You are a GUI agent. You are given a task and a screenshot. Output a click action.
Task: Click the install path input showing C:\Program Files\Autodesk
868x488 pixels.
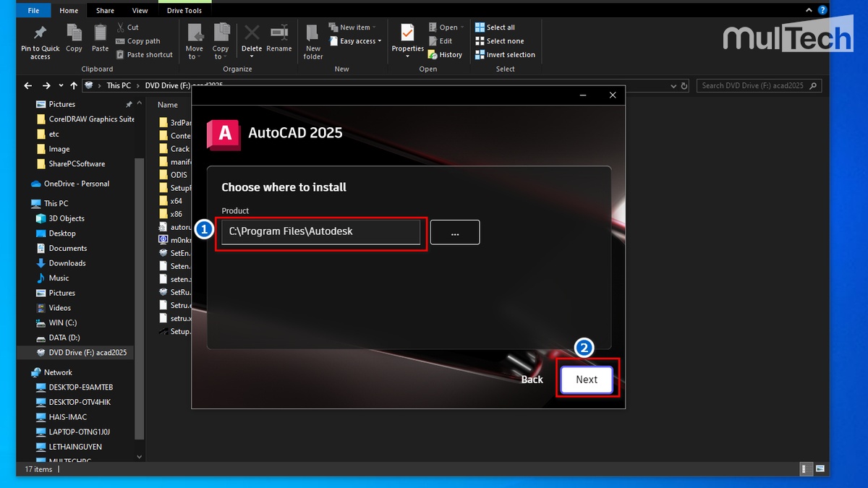320,231
